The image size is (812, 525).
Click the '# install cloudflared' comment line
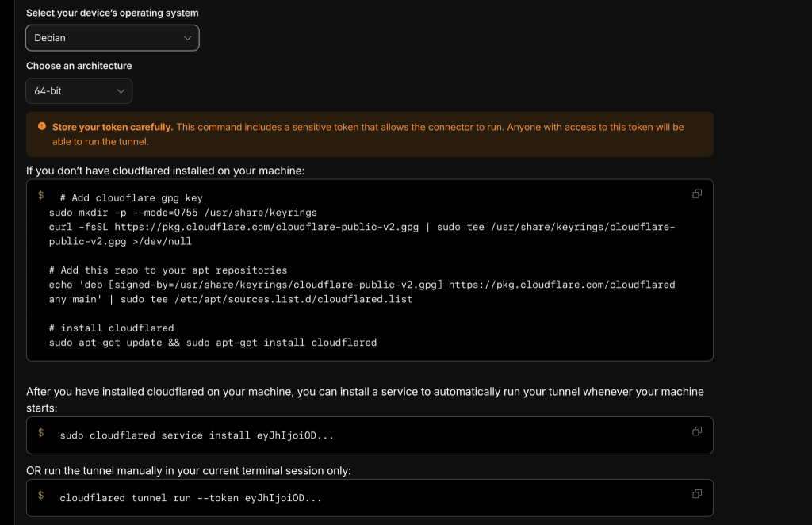click(x=111, y=328)
